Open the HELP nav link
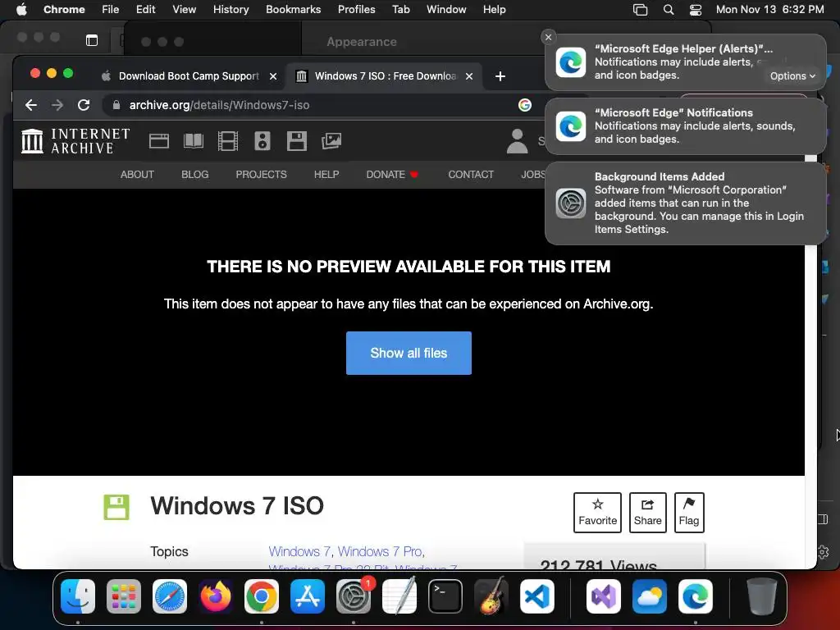The height and width of the screenshot is (630, 840). (x=326, y=175)
